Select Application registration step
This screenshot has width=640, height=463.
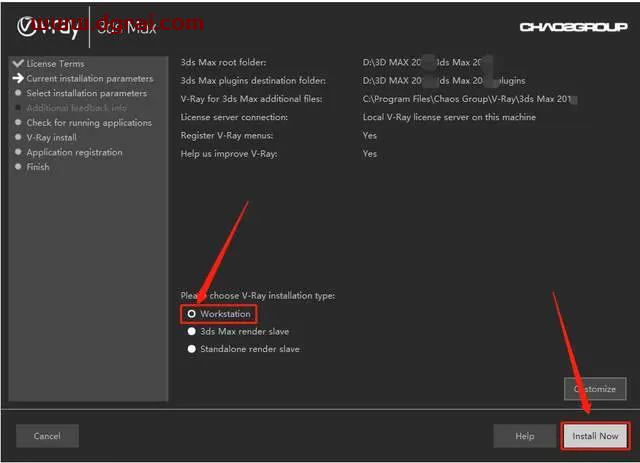click(74, 152)
